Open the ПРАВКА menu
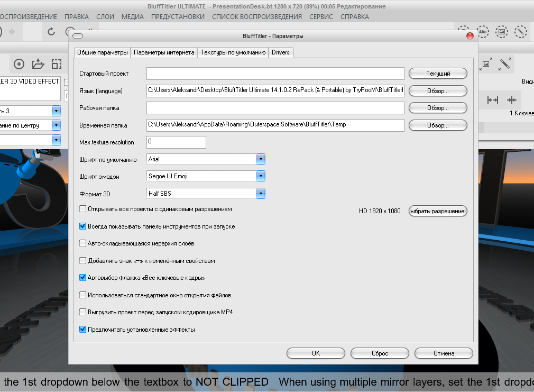Viewport: 534px width, 392px height. [x=77, y=17]
